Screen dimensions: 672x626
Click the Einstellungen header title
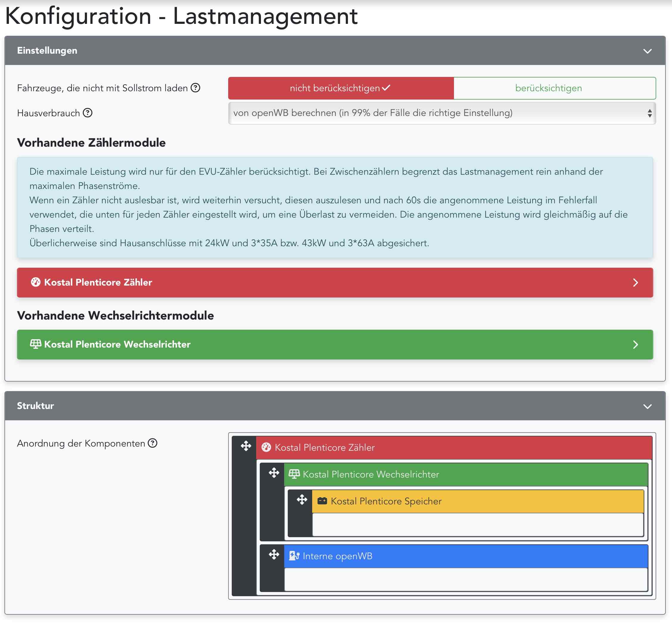pyautogui.click(x=47, y=50)
